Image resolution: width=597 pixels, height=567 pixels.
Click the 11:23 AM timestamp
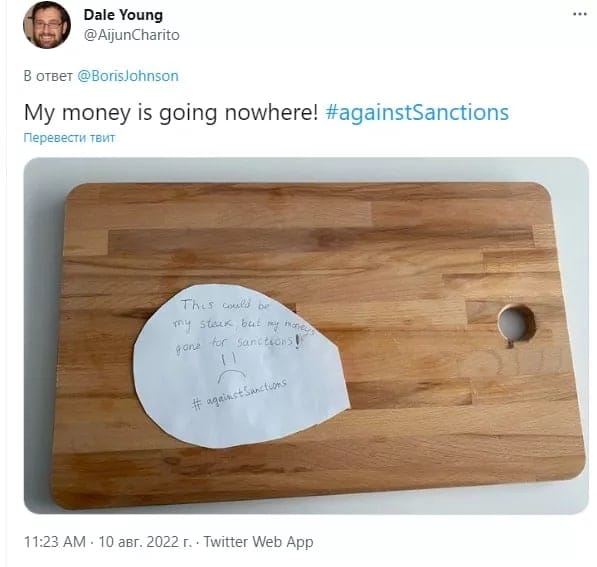55,541
